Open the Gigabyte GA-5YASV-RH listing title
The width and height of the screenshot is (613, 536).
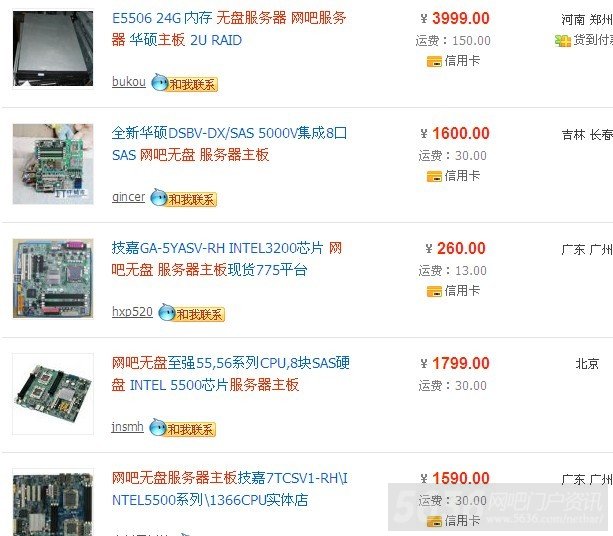click(227, 259)
